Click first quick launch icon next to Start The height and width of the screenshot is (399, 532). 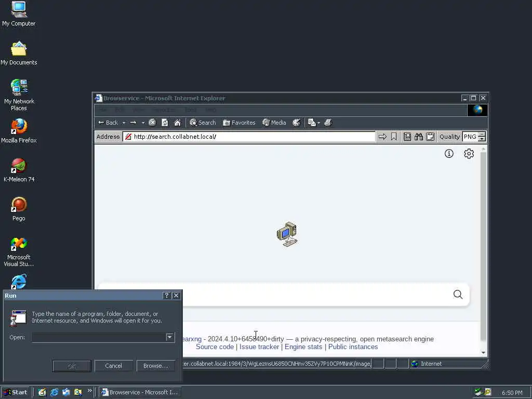[x=42, y=392]
